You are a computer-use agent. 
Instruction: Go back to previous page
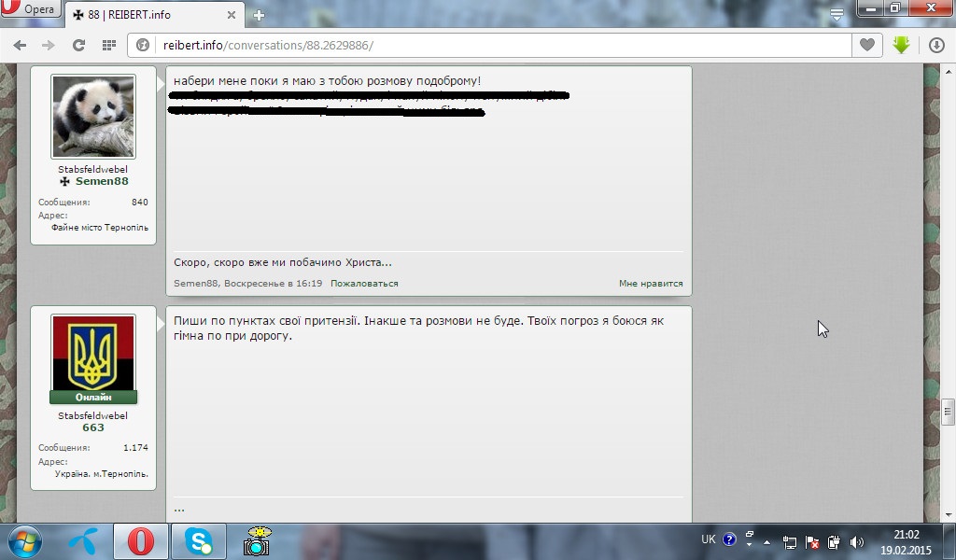click(x=20, y=45)
